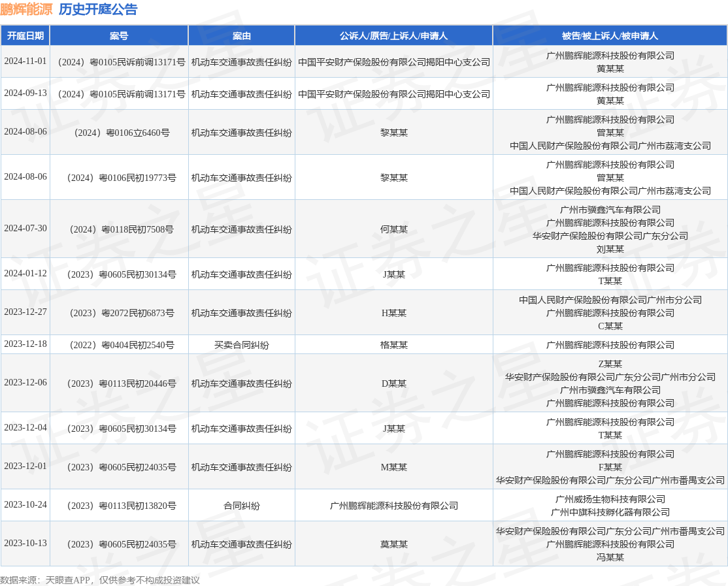Click case number 粤0106立6460号
Screen dimensions: 728x586
pos(122,133)
